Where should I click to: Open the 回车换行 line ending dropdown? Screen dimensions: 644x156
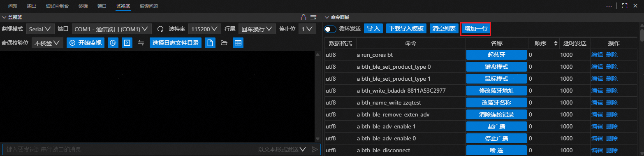[257, 29]
